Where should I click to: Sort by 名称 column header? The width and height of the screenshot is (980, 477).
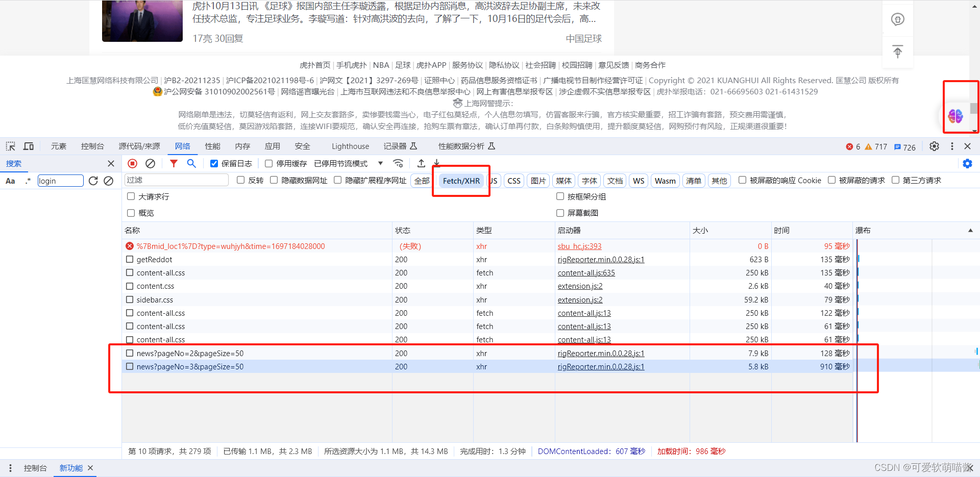[257, 231]
